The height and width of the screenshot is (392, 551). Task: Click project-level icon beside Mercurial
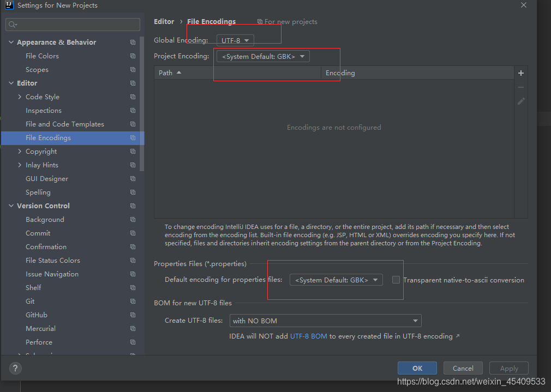tap(133, 328)
